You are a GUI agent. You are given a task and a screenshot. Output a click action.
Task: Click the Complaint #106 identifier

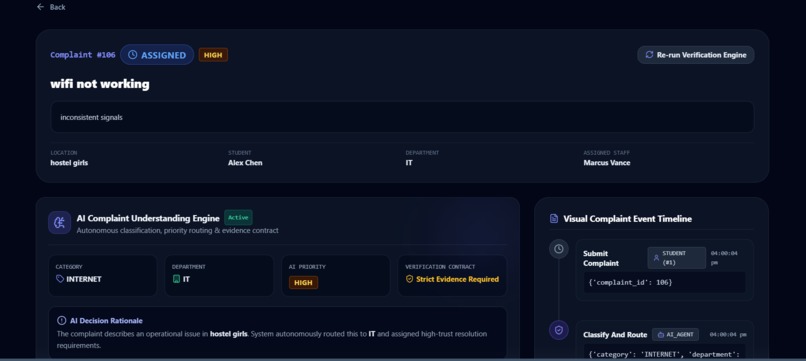pyautogui.click(x=83, y=55)
